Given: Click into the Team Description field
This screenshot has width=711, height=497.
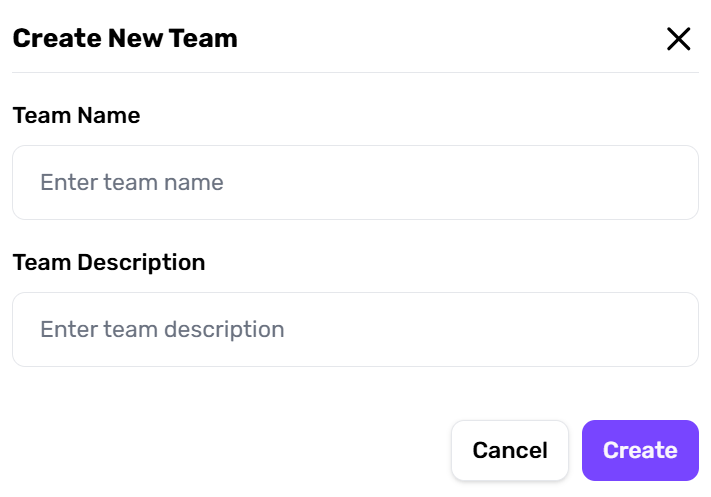Looking at the screenshot, I should 355,329.
